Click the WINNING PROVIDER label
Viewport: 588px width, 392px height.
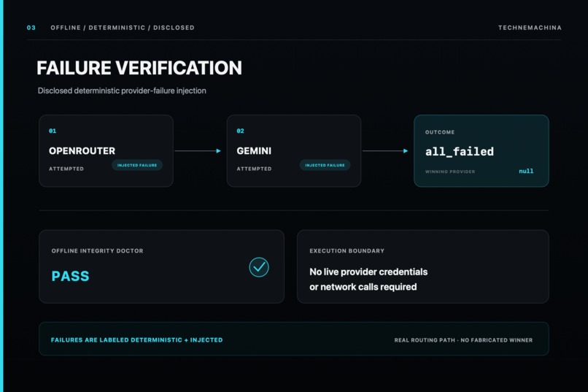pos(450,172)
